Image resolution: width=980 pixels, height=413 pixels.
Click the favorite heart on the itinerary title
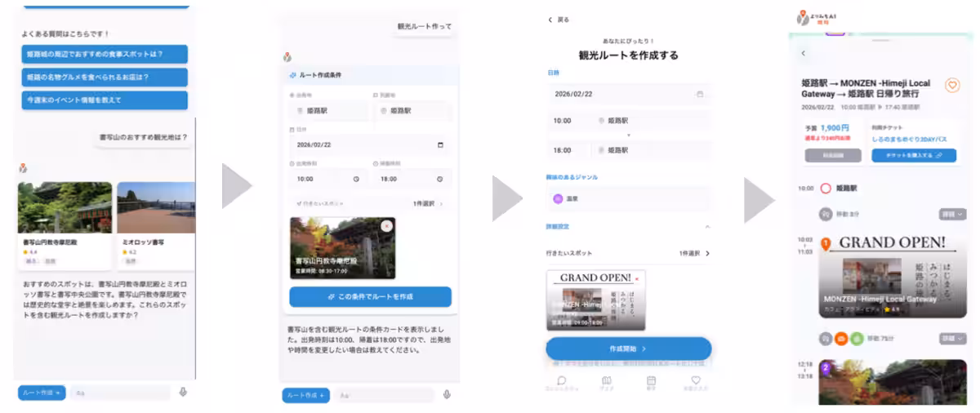952,85
